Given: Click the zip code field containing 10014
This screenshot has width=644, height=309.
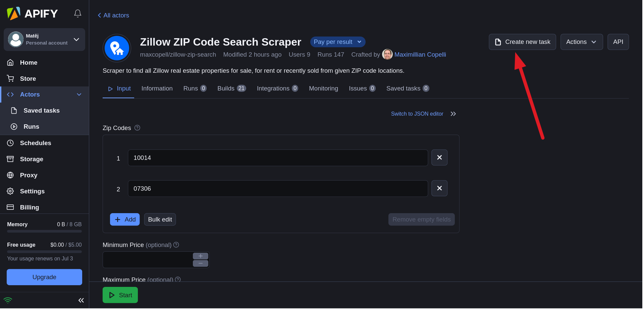Looking at the screenshot, I should 278,158.
